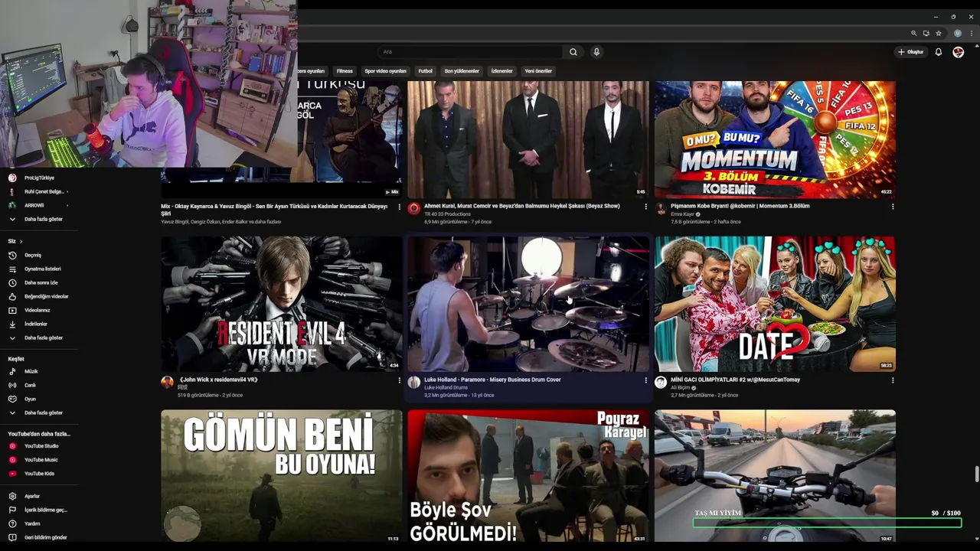The height and width of the screenshot is (551, 980).
Task: Open İndirilenler download icon
Action: pyautogui.click(x=12, y=324)
